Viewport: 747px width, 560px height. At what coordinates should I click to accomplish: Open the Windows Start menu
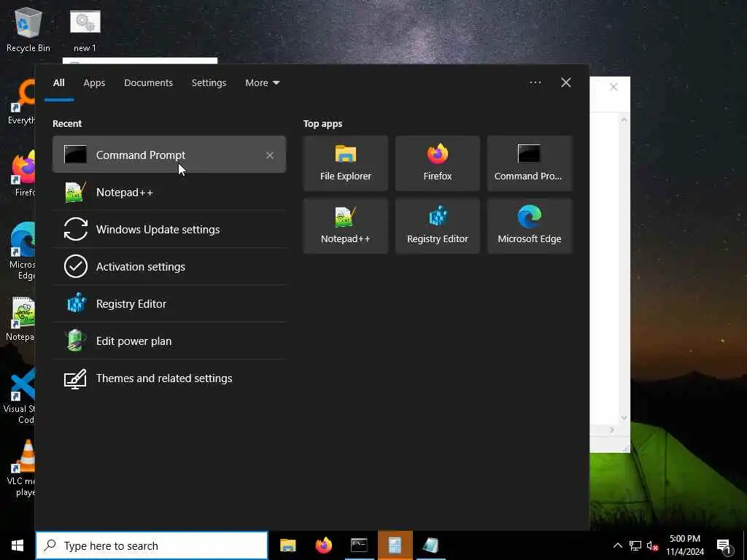[18, 545]
